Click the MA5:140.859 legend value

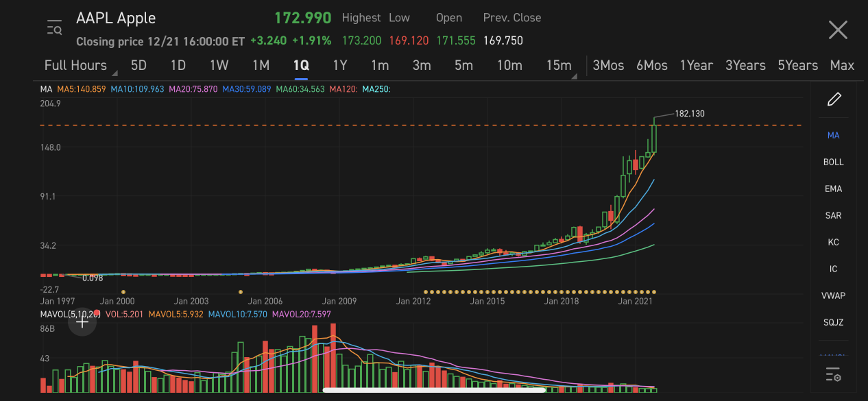[81, 89]
